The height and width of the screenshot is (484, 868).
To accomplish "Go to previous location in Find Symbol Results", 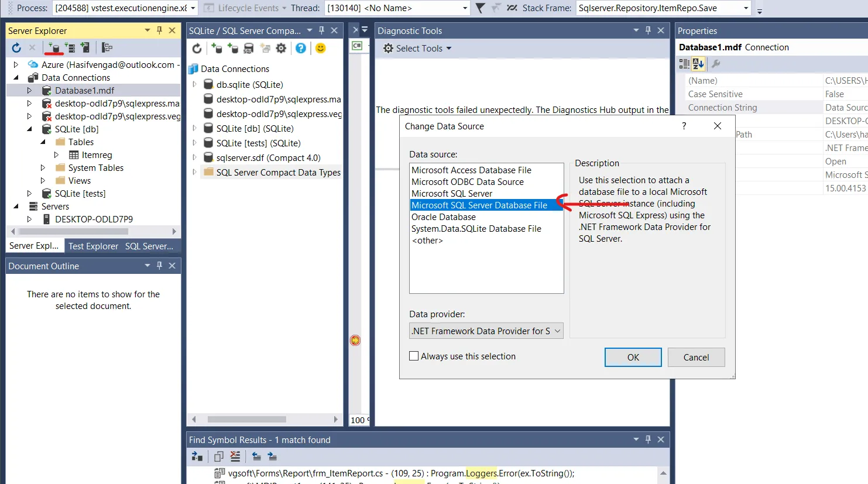I will coord(256,456).
